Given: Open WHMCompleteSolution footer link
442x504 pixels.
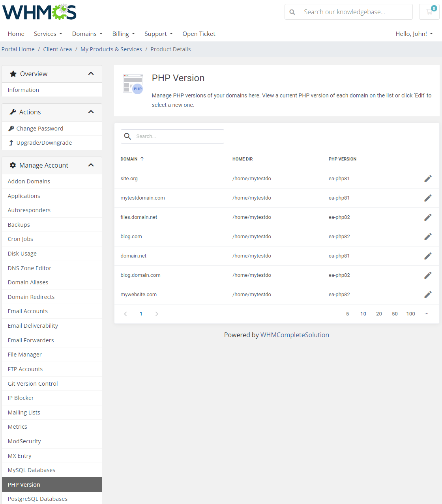Looking at the screenshot, I should click(295, 335).
